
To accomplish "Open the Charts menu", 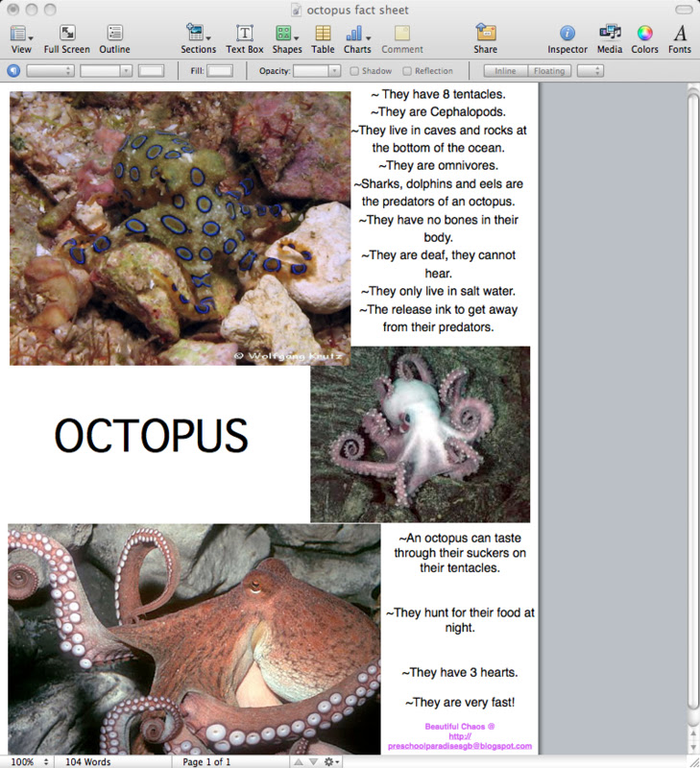I will click(x=357, y=39).
